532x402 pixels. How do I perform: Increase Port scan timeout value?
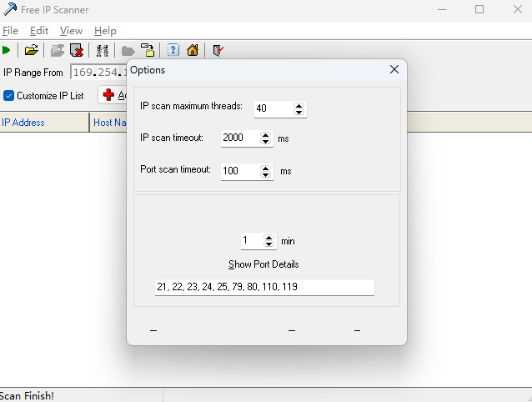[x=266, y=167]
